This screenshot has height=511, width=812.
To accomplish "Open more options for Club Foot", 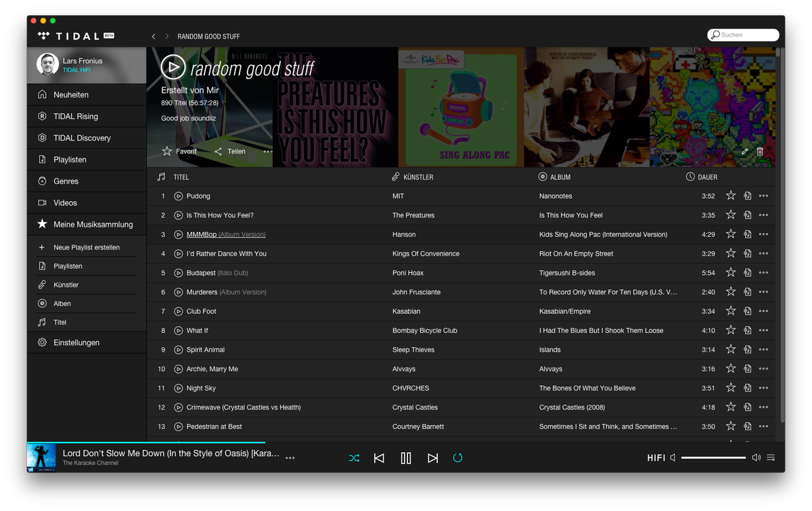I will click(x=763, y=311).
